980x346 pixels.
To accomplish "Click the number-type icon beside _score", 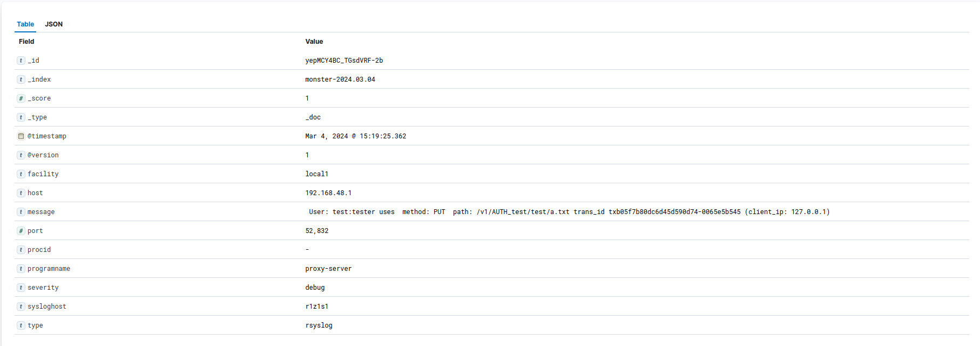I will coord(21,98).
